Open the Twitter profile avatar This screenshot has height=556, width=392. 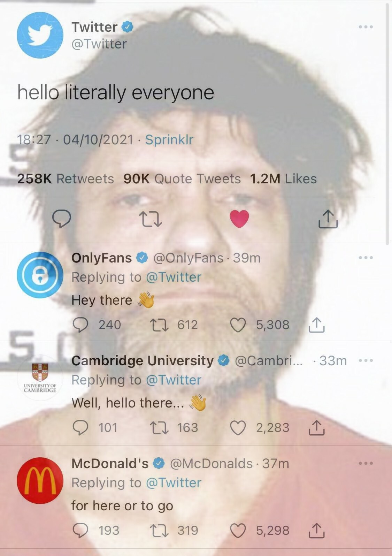point(40,35)
